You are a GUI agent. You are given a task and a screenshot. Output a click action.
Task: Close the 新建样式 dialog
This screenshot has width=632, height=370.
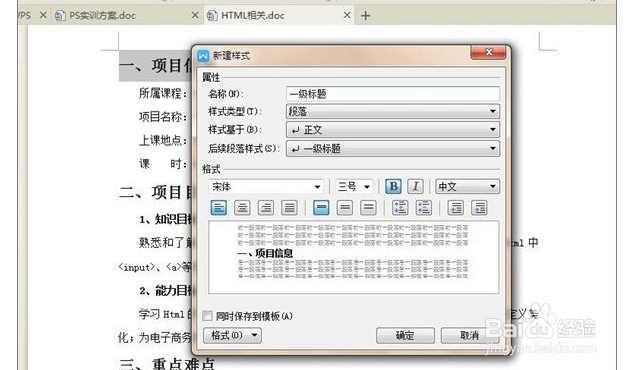tap(488, 52)
